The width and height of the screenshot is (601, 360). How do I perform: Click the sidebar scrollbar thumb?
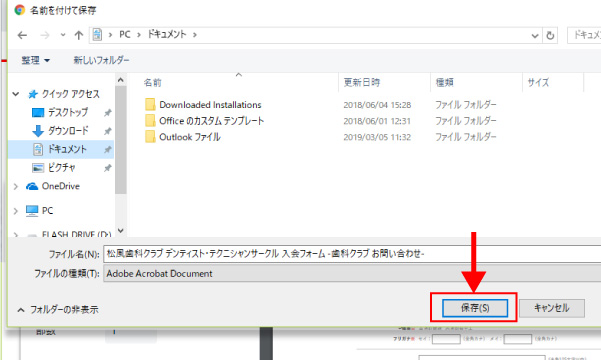(121, 140)
